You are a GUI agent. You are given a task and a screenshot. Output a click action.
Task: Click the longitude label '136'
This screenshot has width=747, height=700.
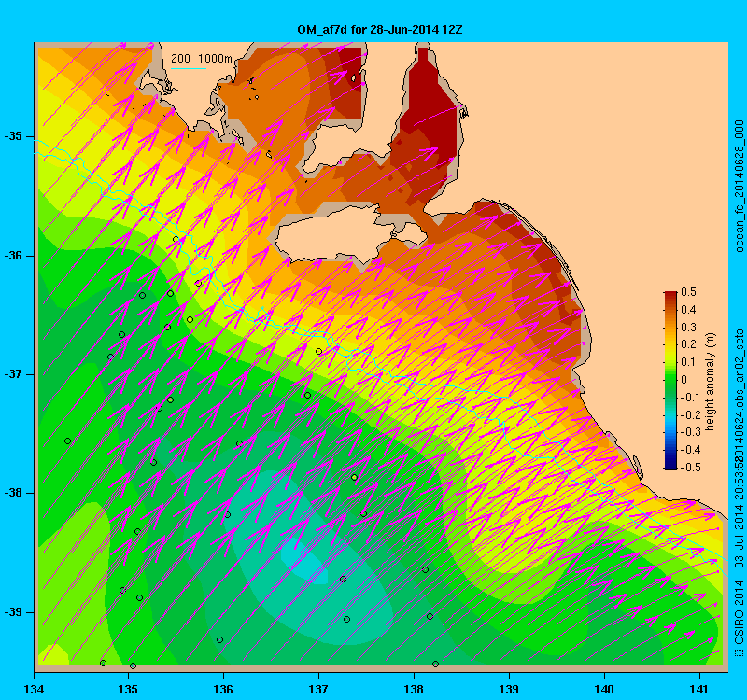tap(223, 690)
